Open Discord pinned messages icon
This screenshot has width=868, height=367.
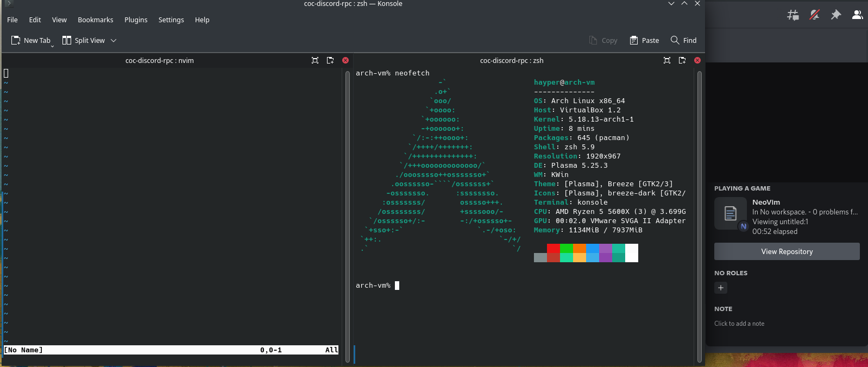click(836, 15)
